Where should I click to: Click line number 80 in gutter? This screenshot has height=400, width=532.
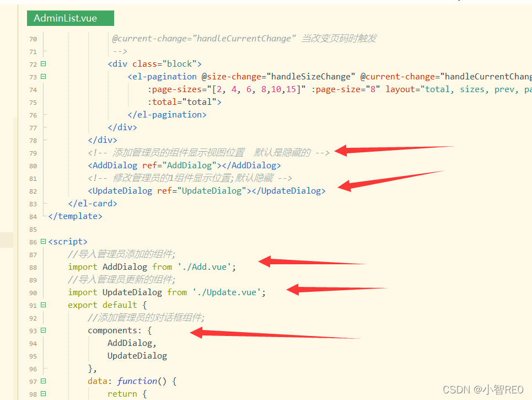pyautogui.click(x=33, y=166)
